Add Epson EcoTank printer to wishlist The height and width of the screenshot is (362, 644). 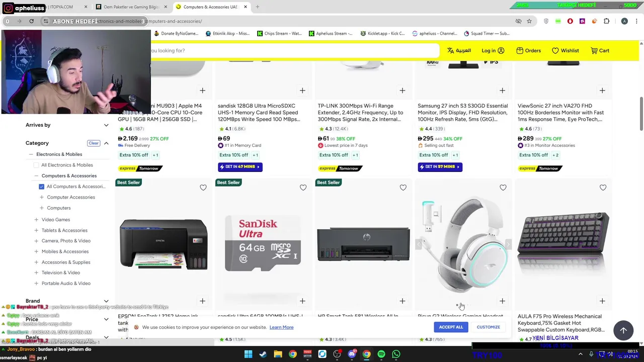tap(203, 188)
